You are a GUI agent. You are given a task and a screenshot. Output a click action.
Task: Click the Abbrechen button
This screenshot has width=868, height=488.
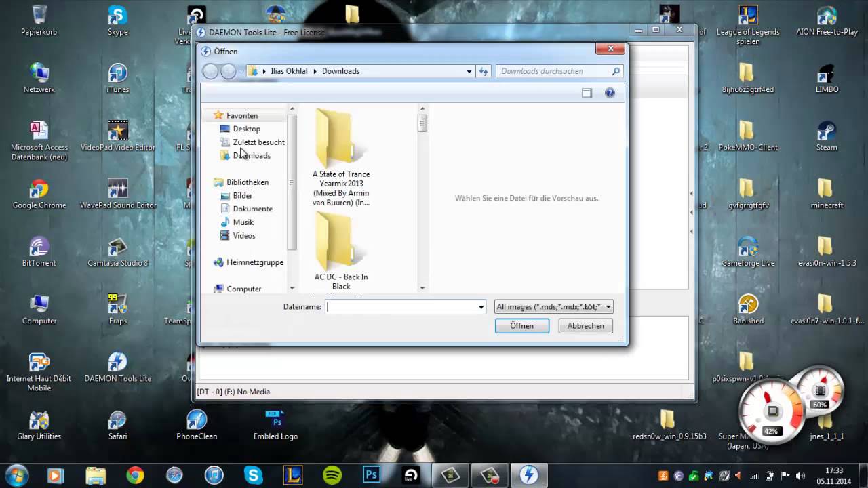(585, 326)
